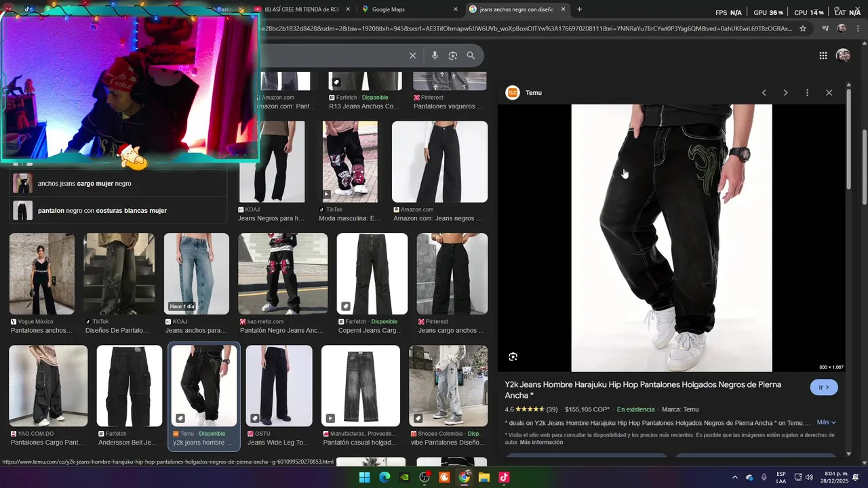This screenshot has width=868, height=488.
Task: Open the orange Crunchyroll taskbar app
Action: click(x=444, y=477)
